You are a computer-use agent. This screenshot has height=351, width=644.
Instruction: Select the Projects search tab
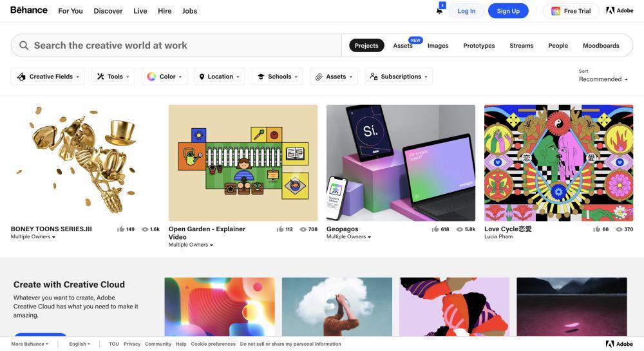(366, 46)
